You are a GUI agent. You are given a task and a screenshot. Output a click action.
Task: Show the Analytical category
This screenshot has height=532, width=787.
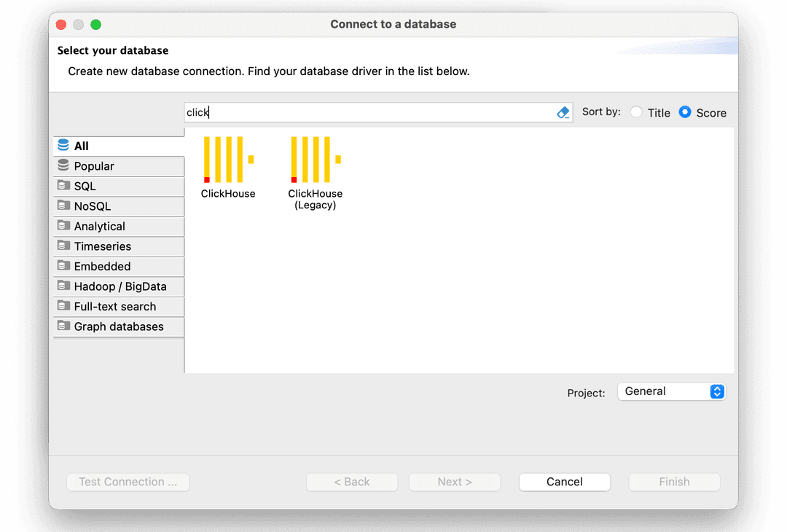point(119,227)
